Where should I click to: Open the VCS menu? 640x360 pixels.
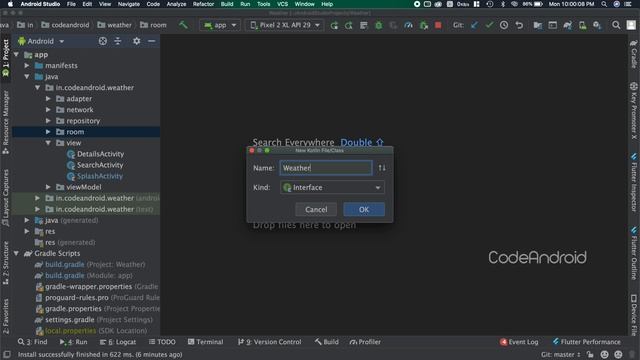[282, 4]
